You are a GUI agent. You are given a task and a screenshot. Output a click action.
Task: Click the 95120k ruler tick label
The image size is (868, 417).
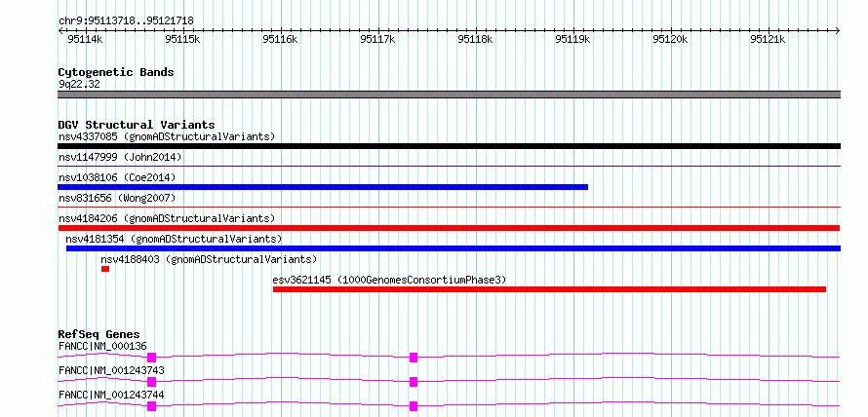tap(670, 39)
